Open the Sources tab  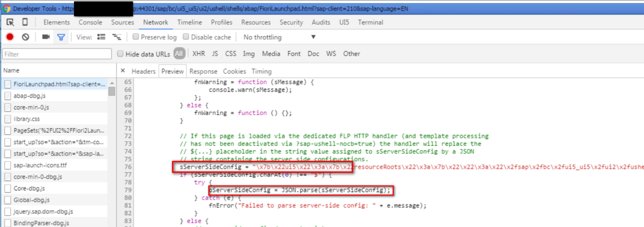click(x=122, y=22)
